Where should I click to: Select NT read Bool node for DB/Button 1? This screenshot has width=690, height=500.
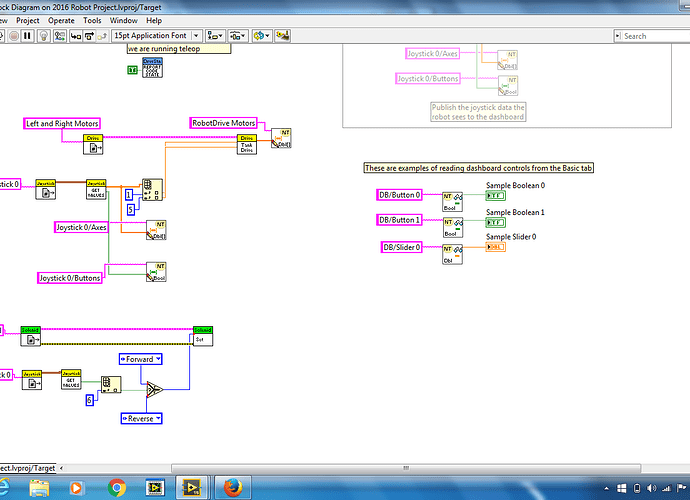click(x=452, y=228)
